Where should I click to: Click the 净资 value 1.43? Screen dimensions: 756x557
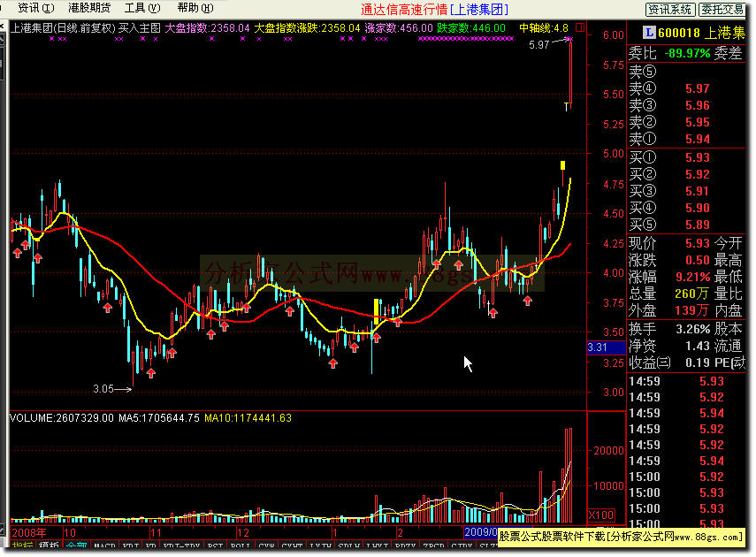(x=697, y=347)
